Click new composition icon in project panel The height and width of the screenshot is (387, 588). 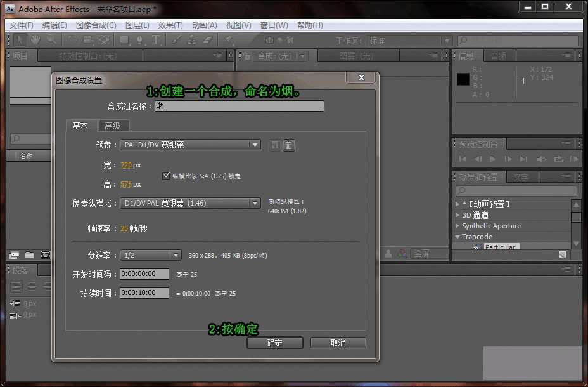(x=45, y=255)
